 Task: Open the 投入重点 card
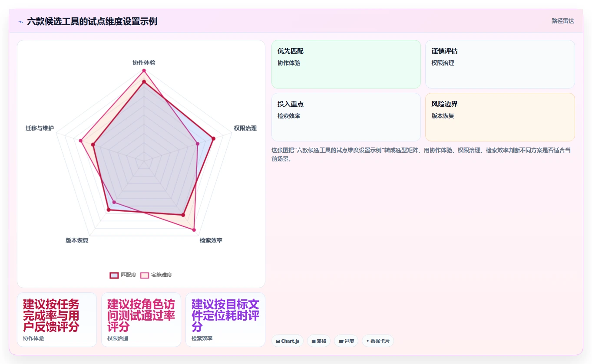tap(346, 117)
